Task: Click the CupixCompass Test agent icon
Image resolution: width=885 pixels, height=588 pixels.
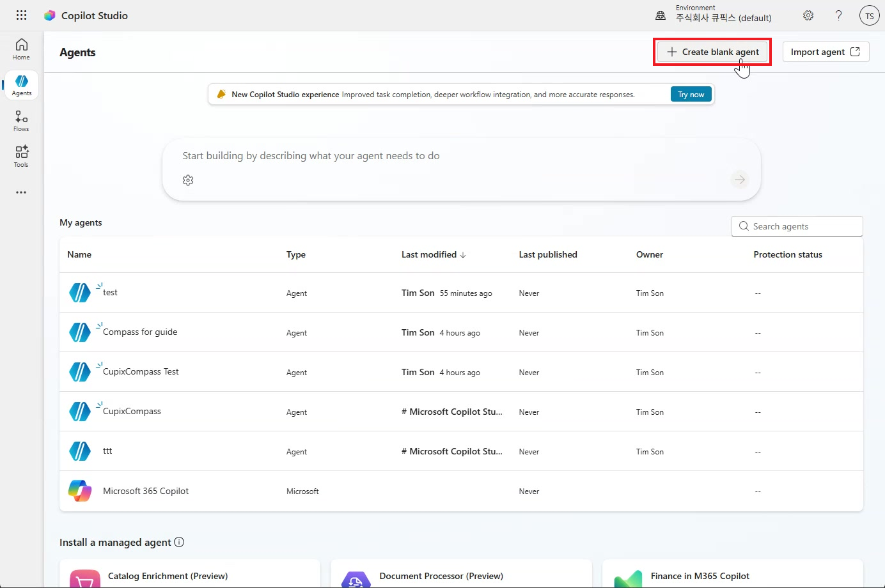Action: pos(80,372)
